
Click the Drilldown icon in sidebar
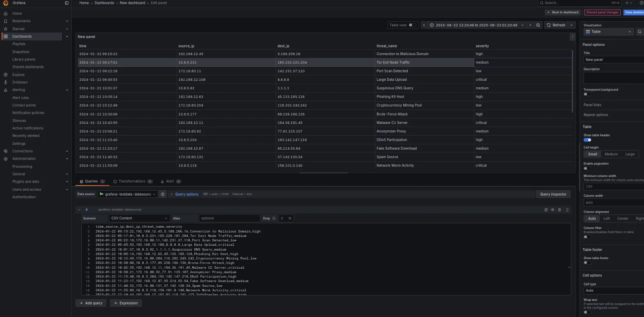6,82
